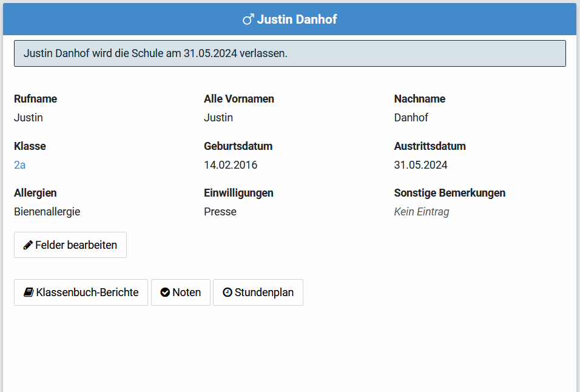Open the Felder bearbeiten button

70,245
